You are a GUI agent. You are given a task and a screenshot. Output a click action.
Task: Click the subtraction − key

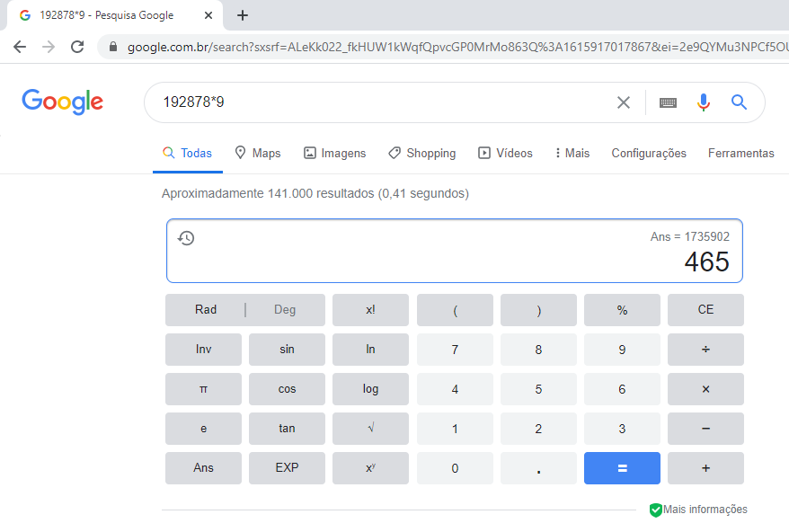[x=705, y=429]
